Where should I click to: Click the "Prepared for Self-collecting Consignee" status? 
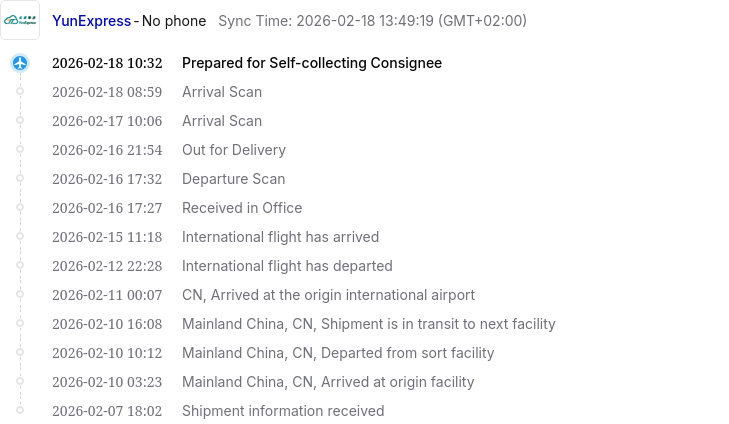pos(311,63)
